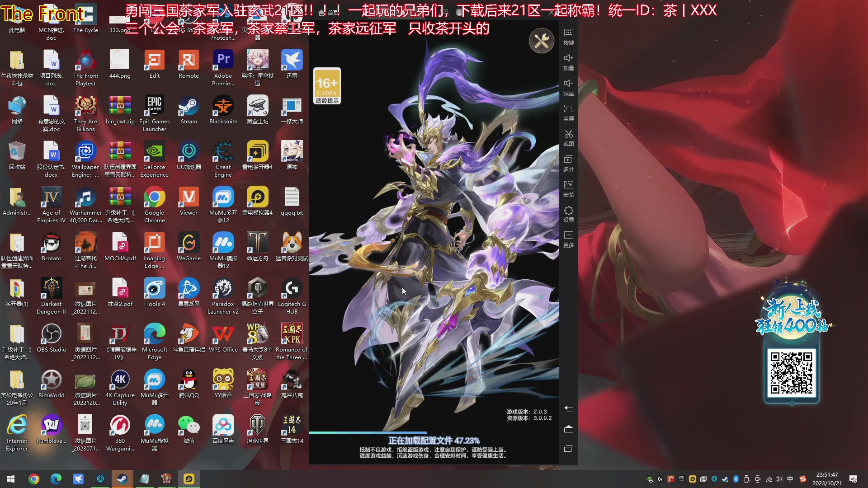The width and height of the screenshot is (868, 488).
Task: Click the Android recent apps button
Action: pyautogui.click(x=569, y=449)
